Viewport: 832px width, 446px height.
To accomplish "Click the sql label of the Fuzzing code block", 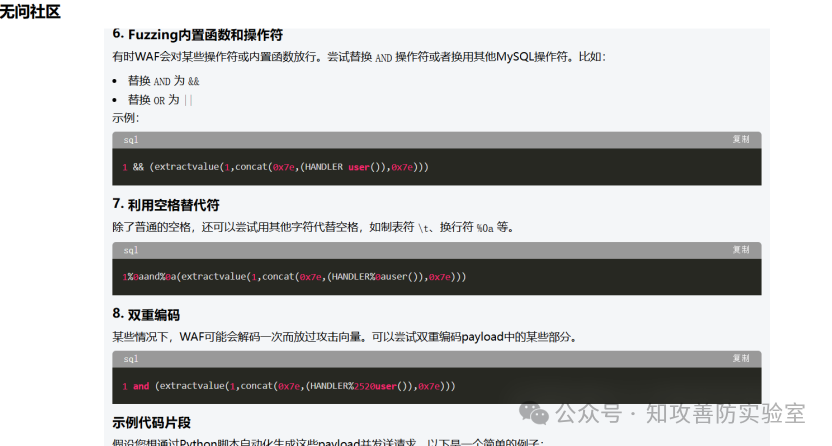I will click(131, 140).
